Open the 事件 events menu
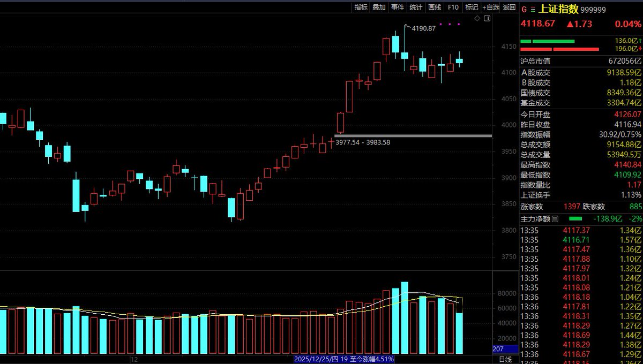Viewport: 643px width, 364px height. 397,7
